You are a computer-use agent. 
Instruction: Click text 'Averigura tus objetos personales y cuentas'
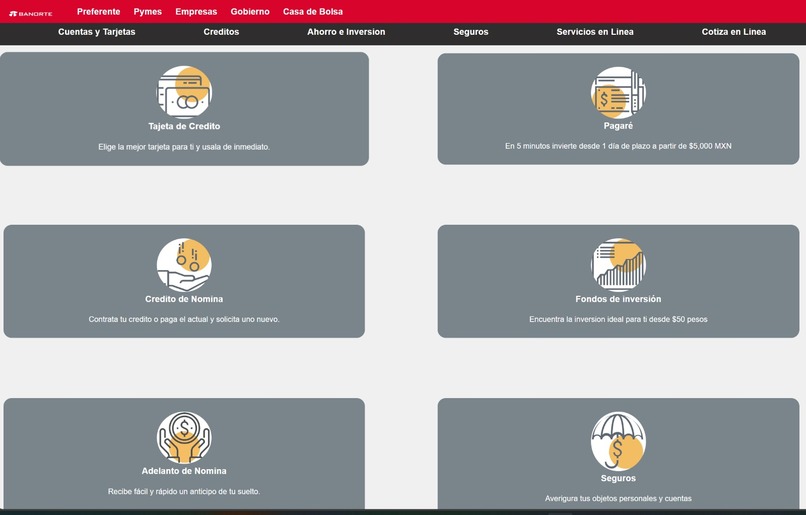[618, 499]
